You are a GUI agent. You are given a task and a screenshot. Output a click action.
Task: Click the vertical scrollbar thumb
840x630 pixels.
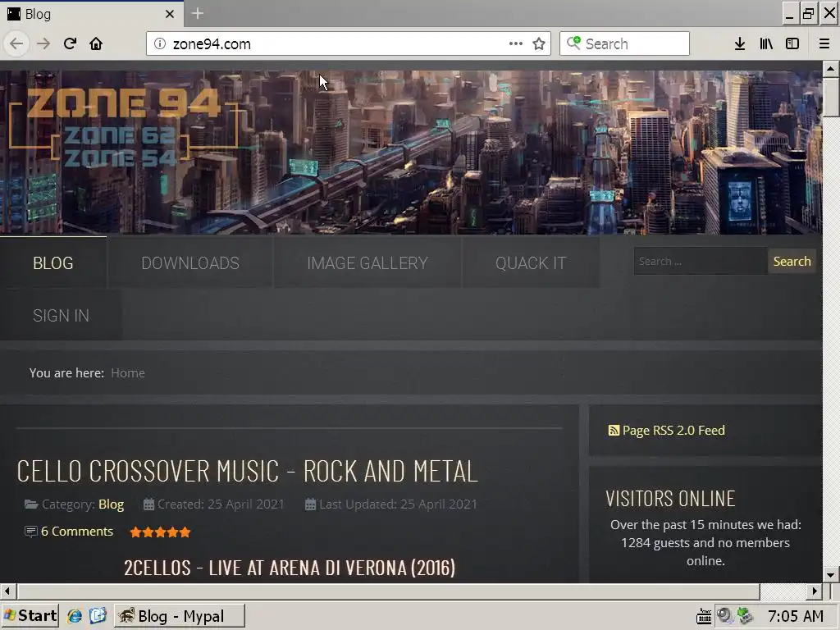pyautogui.click(x=830, y=97)
